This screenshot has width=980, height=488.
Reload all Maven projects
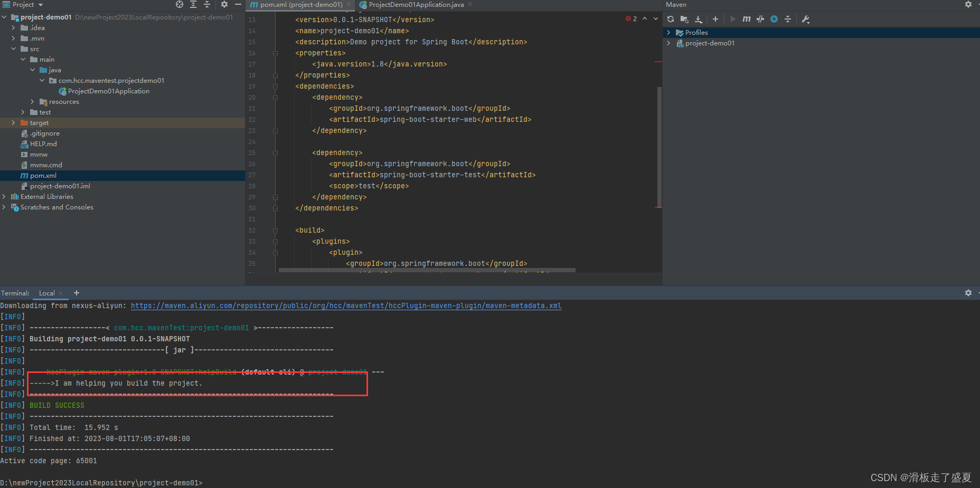pyautogui.click(x=671, y=19)
